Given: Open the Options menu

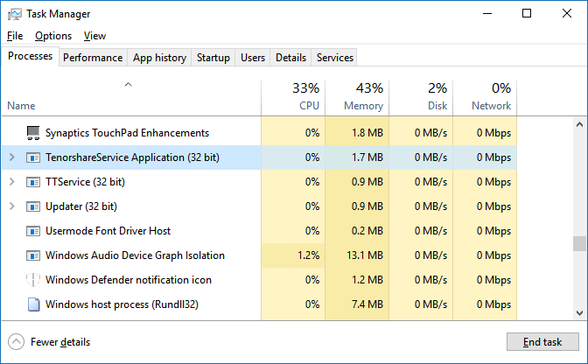Looking at the screenshot, I should 53,36.
